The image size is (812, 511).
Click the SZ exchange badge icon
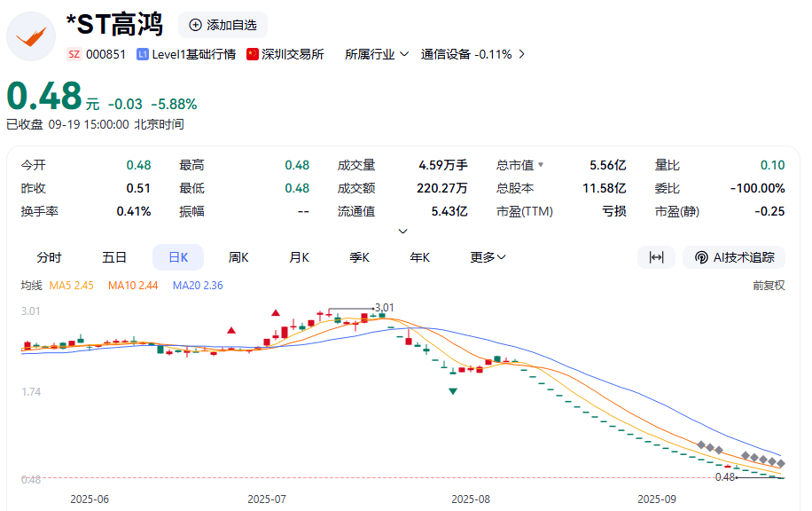coord(74,54)
